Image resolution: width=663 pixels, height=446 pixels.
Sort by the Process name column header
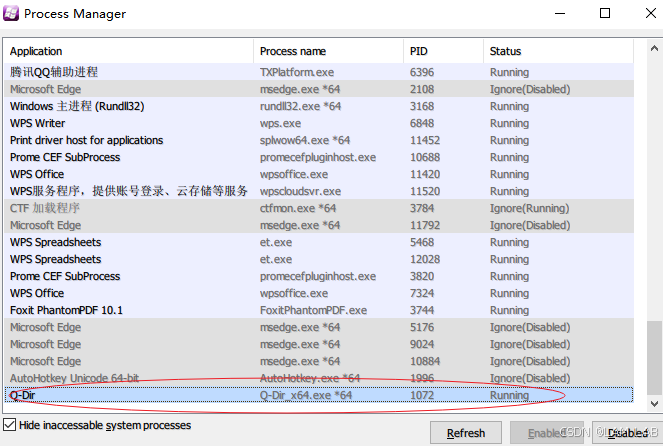point(329,51)
